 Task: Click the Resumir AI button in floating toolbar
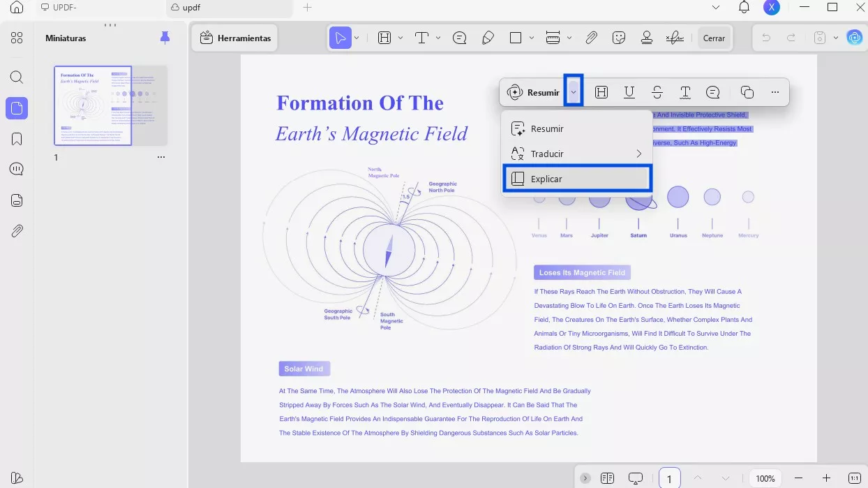533,92
